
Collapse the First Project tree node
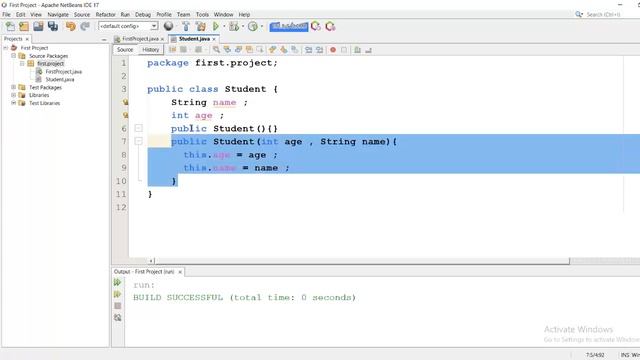point(6,48)
